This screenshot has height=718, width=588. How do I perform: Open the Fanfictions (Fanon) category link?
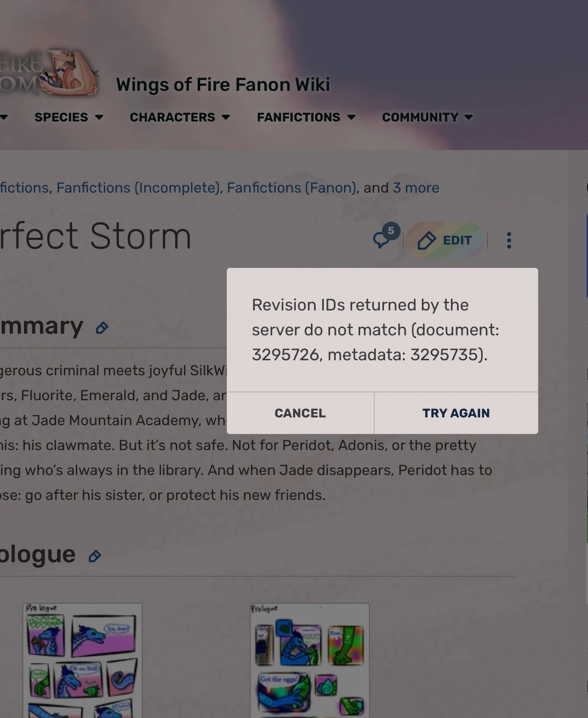point(292,188)
